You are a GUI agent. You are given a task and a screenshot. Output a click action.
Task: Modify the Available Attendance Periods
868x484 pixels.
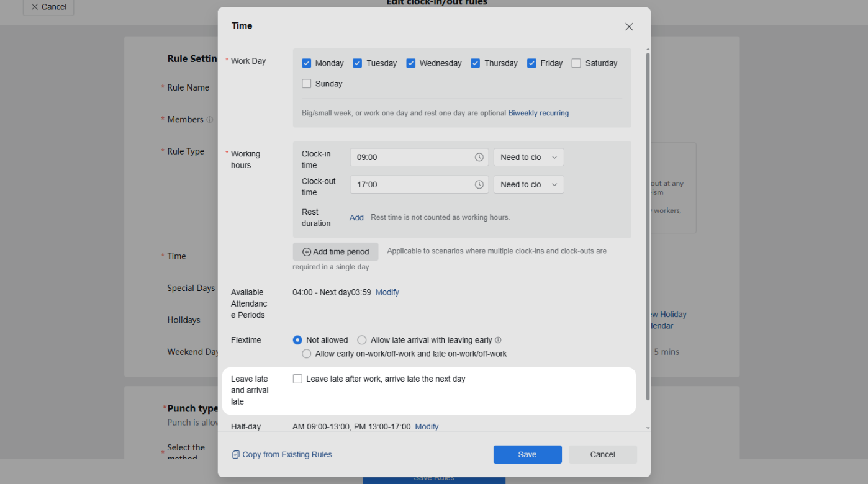(387, 292)
